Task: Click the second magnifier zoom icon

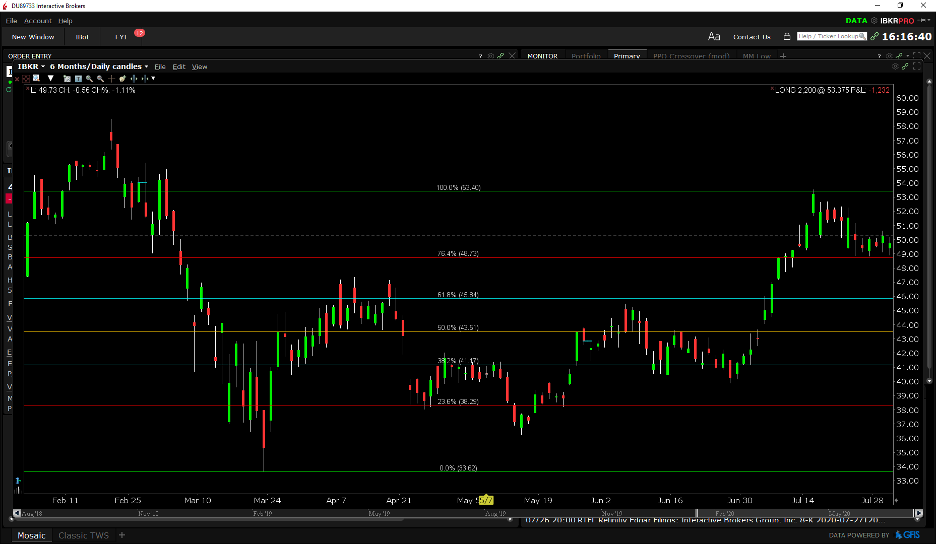Action: [x=99, y=78]
